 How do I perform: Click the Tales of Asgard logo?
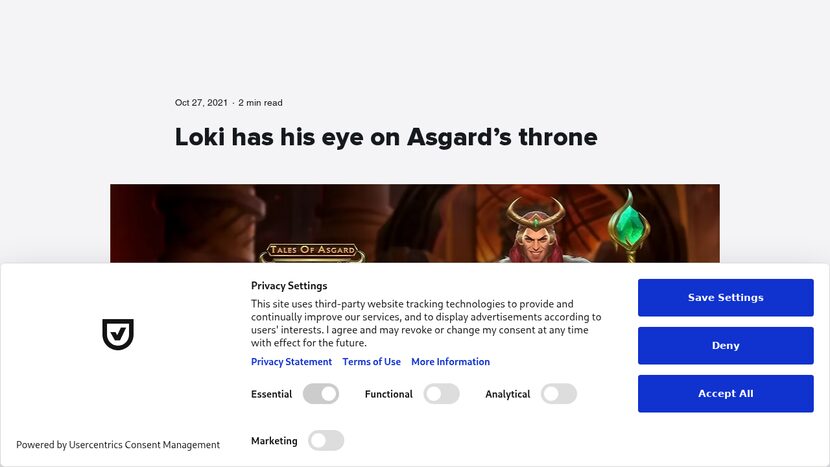[313, 251]
